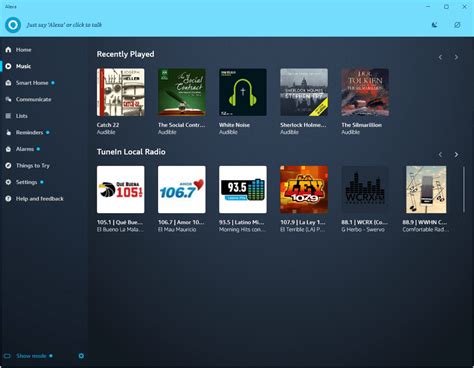Click the Communicate chat icon
This screenshot has width=474, height=368.
click(8, 99)
